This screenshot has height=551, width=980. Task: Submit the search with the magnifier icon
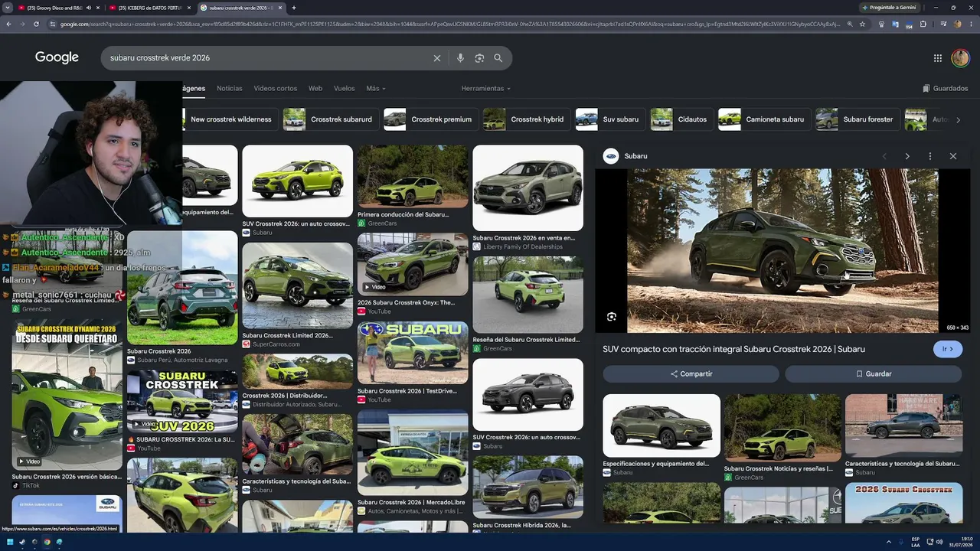[x=498, y=58]
